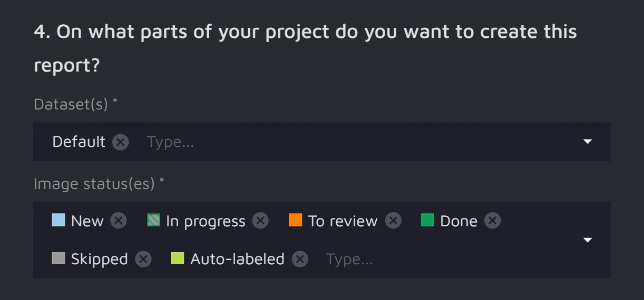Select the Default dataset chip label
Viewport: 644px width, 300px height.
click(x=79, y=142)
